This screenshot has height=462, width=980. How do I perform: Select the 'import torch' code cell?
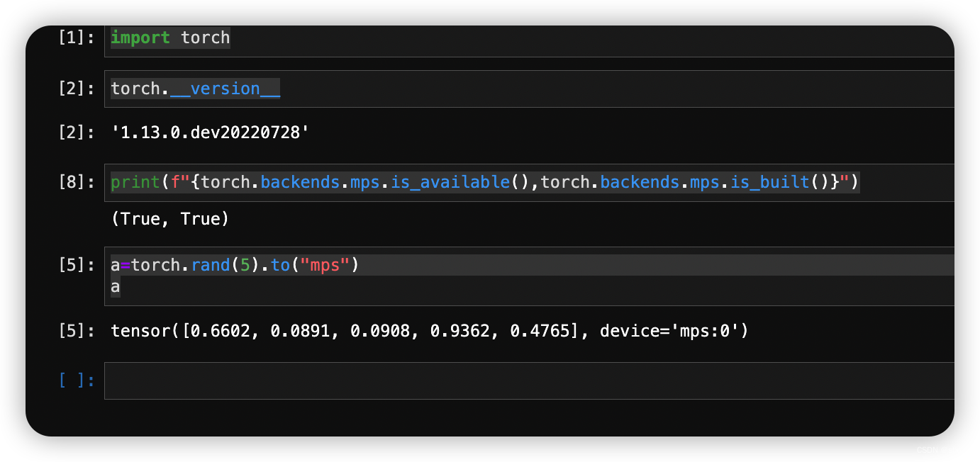coord(529,40)
